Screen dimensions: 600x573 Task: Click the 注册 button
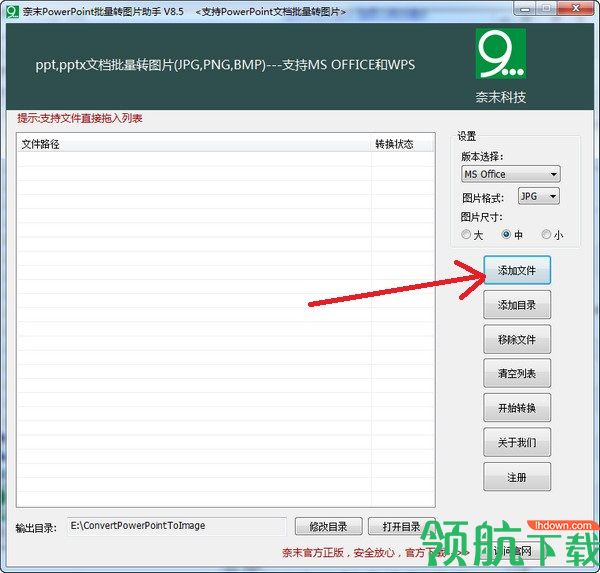click(x=517, y=477)
